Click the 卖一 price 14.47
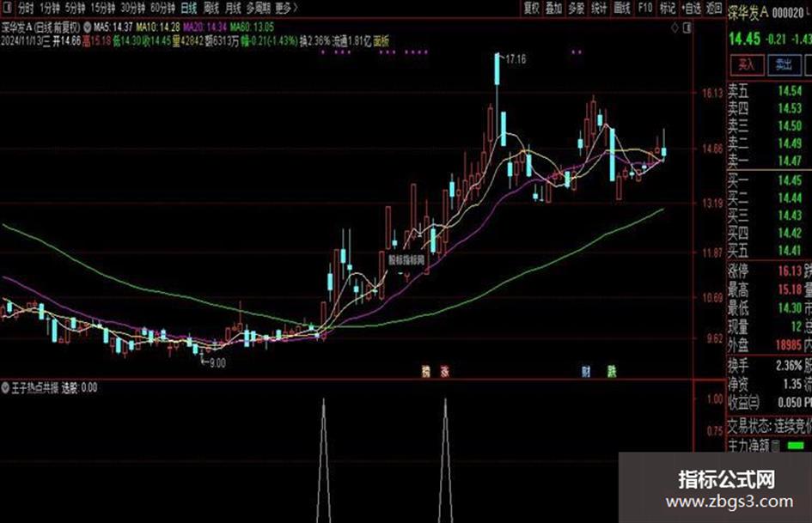 point(790,161)
